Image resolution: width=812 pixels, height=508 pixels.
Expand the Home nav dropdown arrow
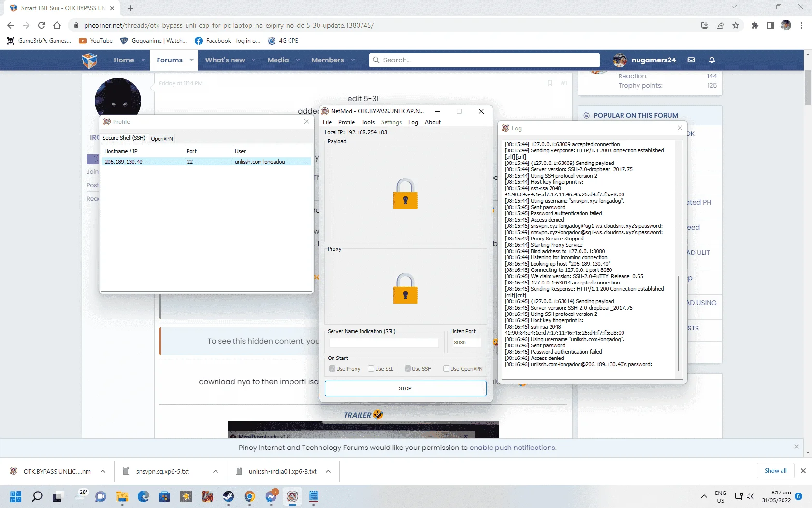tap(143, 60)
